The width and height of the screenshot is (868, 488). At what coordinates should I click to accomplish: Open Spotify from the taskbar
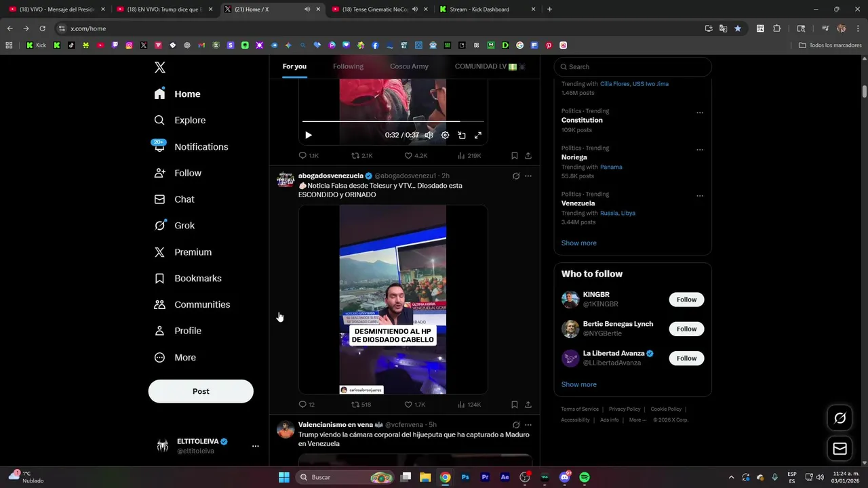585,477
